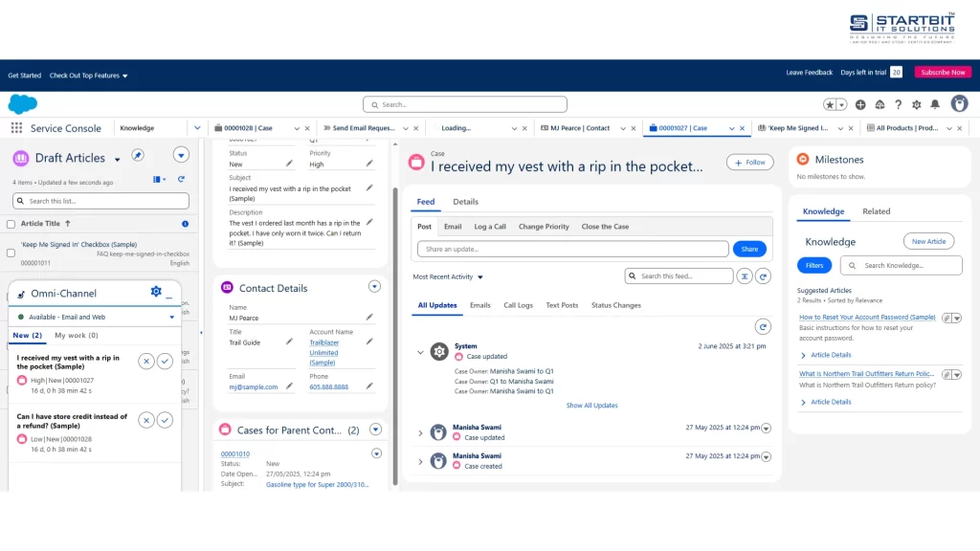Minimize the Omni-Channel widget
980x551 pixels.
169,297
